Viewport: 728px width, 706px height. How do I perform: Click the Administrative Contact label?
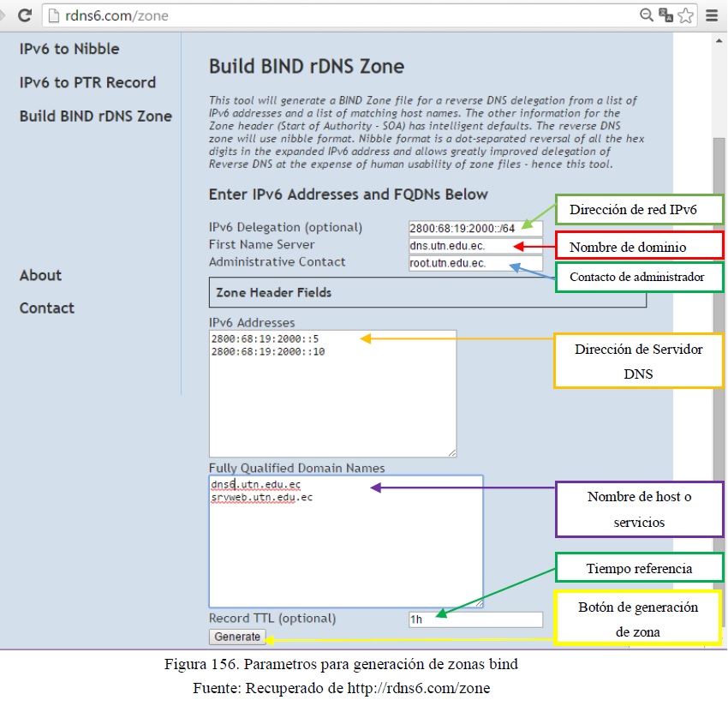coord(277,262)
